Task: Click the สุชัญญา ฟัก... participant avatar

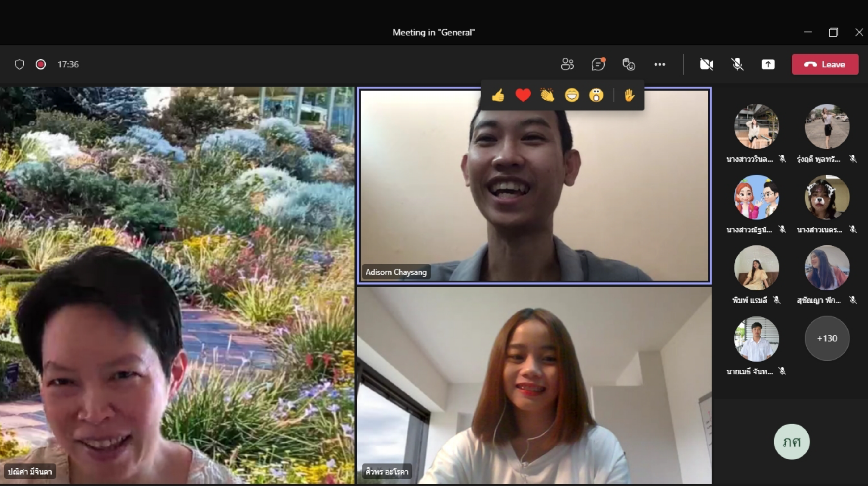Action: click(827, 268)
